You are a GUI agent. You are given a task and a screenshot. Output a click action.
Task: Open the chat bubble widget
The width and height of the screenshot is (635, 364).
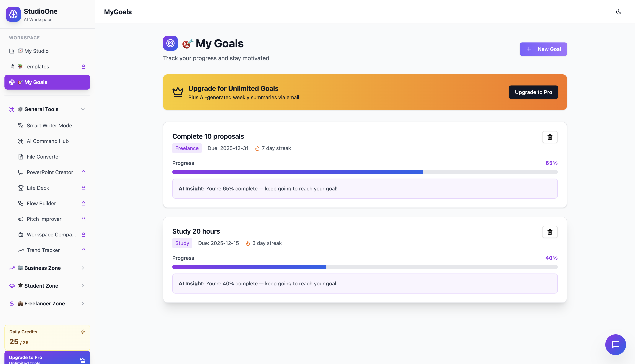[616, 345]
